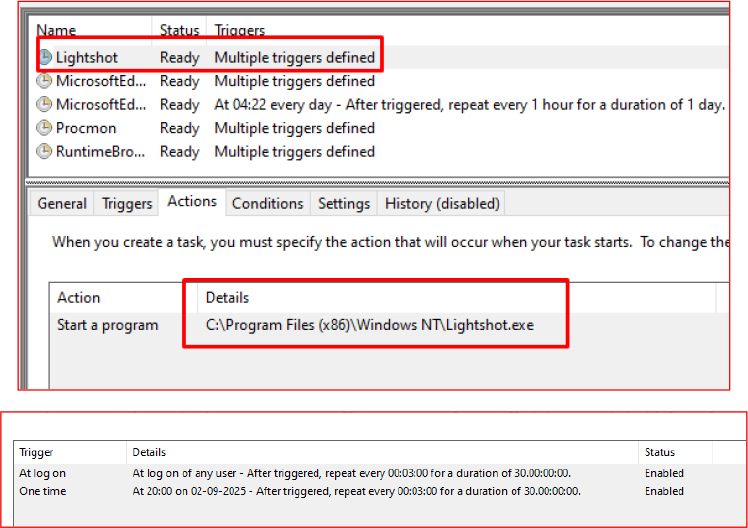Screen dimensions: 748x528
Task: Select the Lightshot task name
Action: [86, 57]
